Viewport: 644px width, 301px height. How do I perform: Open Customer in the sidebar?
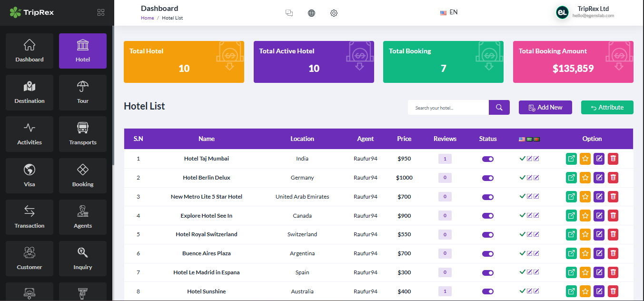30,259
